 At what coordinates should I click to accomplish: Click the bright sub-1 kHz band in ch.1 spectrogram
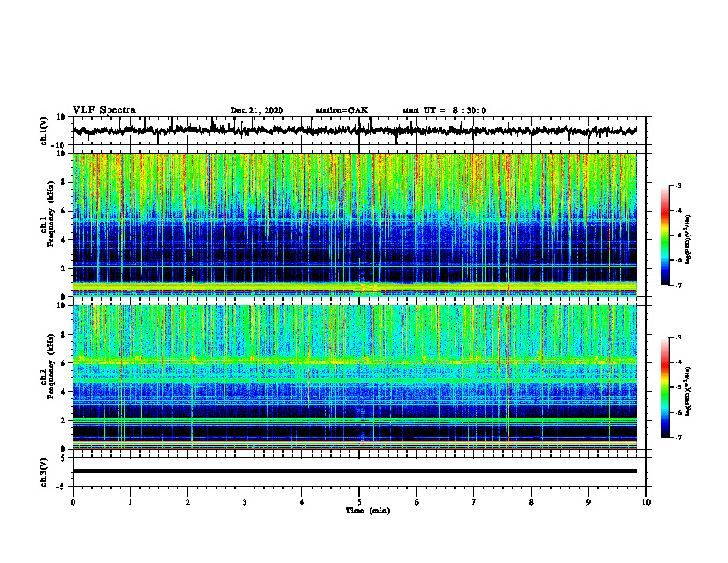click(354, 287)
